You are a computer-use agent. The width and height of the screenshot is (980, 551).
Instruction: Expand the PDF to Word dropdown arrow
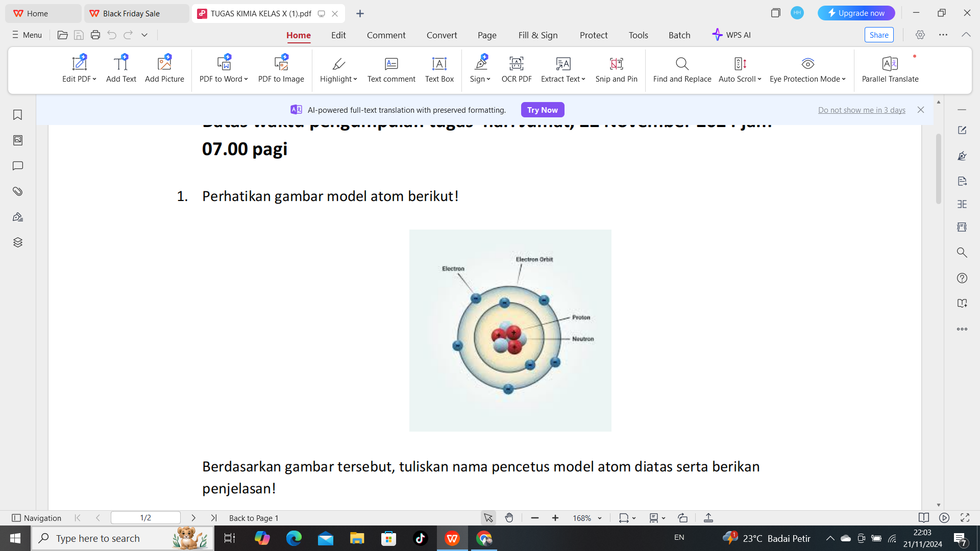pyautogui.click(x=246, y=79)
